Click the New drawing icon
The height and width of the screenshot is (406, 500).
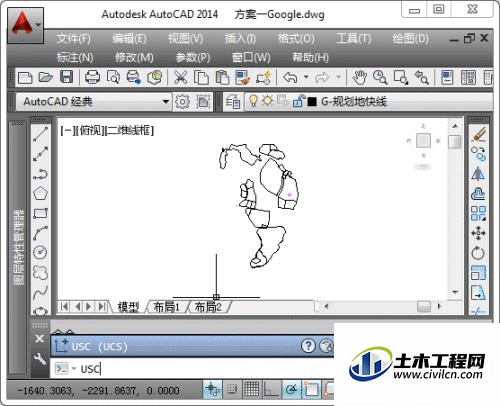coord(25,78)
